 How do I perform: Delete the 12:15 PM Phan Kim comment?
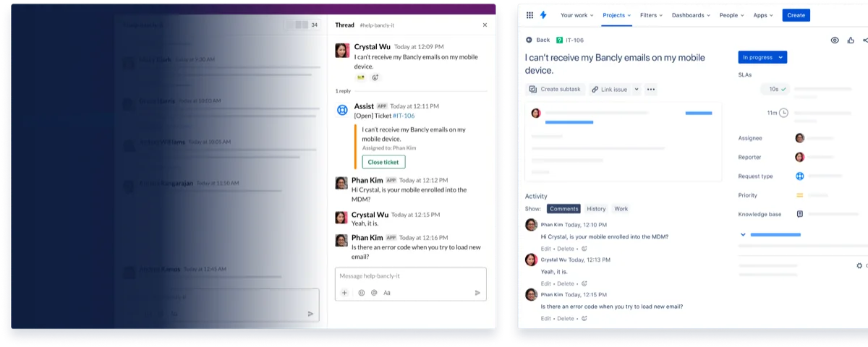pyautogui.click(x=566, y=318)
